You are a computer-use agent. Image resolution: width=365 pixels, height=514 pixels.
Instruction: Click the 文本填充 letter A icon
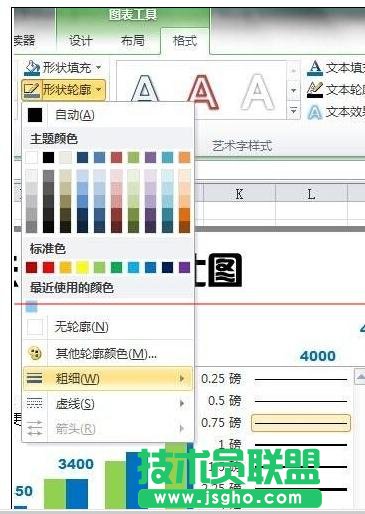pyautogui.click(x=315, y=68)
